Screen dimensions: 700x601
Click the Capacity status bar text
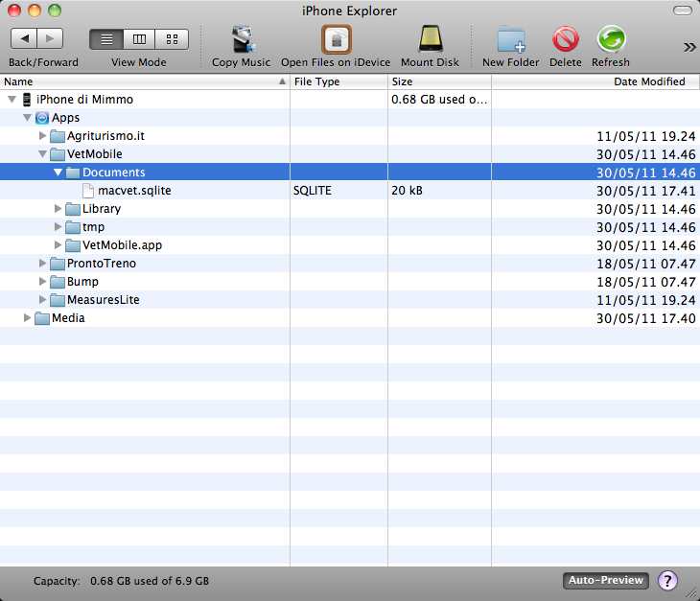(121, 581)
